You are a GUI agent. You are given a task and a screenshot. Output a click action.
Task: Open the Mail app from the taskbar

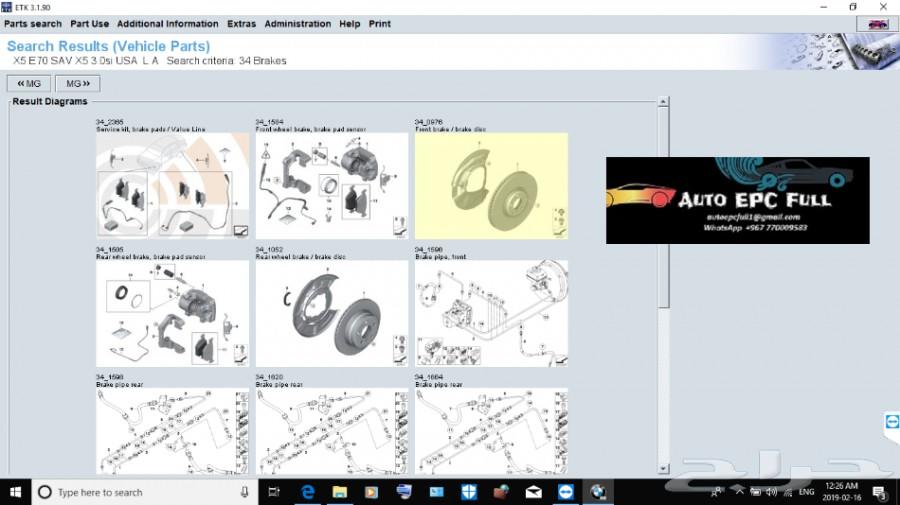[x=533, y=492]
